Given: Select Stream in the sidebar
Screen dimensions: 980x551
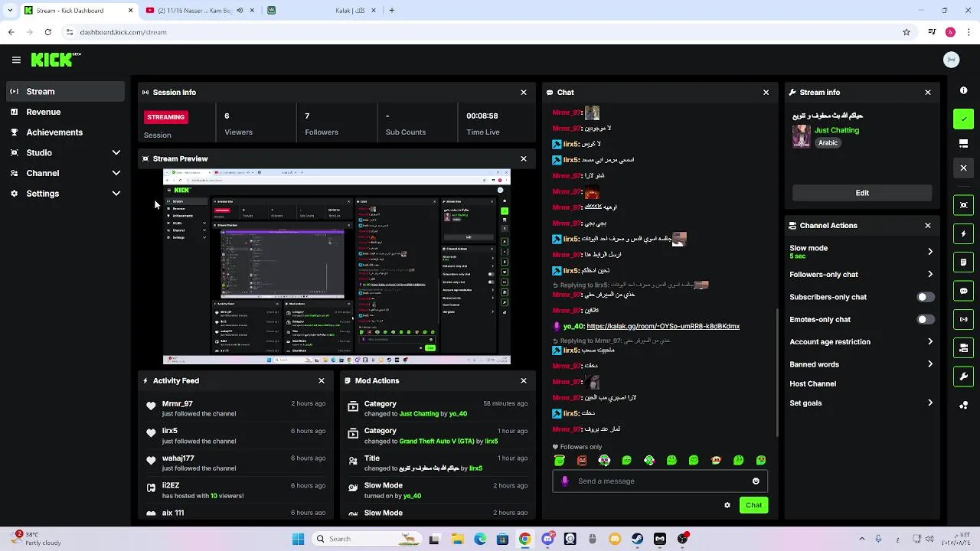Looking at the screenshot, I should 66,92.
